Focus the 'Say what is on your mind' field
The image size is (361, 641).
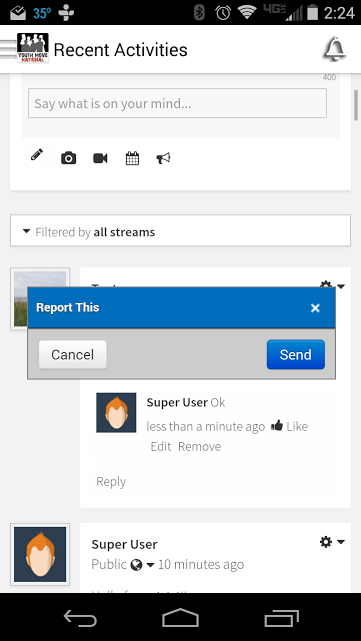[177, 103]
